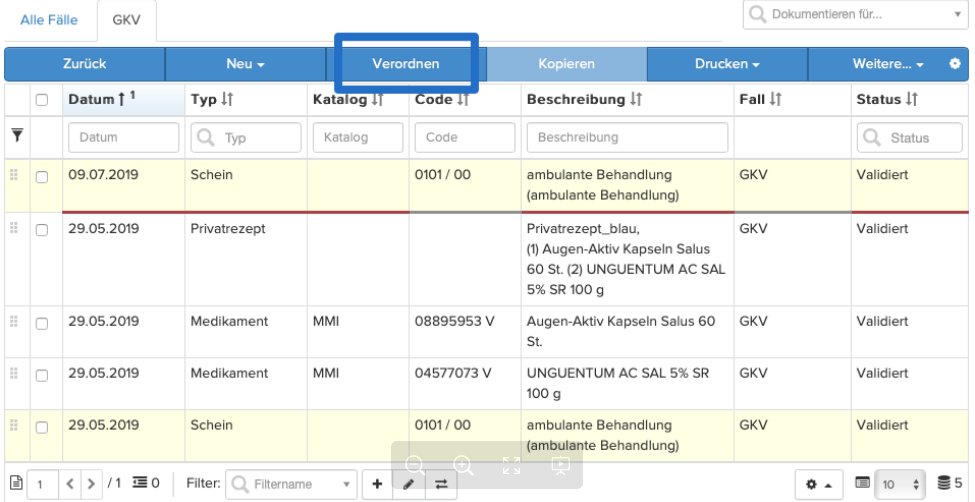Click the selected rows list icon
Screen dimensions: 975x502
coord(140,483)
